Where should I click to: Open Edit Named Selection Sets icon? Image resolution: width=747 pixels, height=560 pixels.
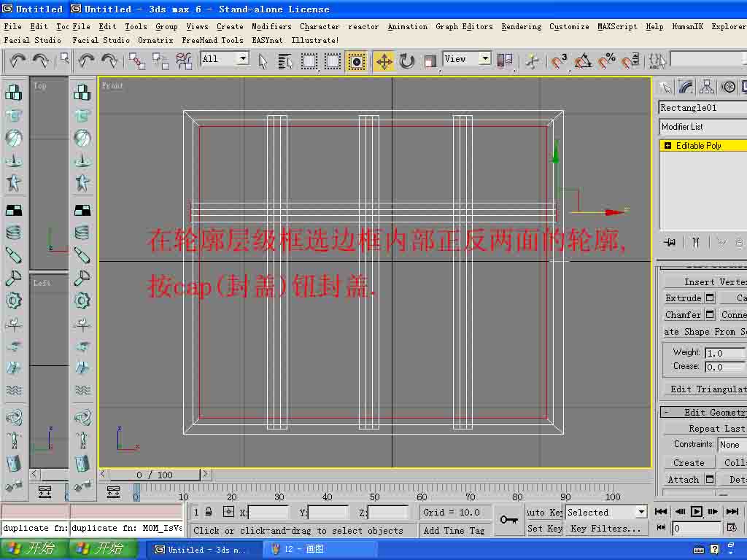click(657, 61)
